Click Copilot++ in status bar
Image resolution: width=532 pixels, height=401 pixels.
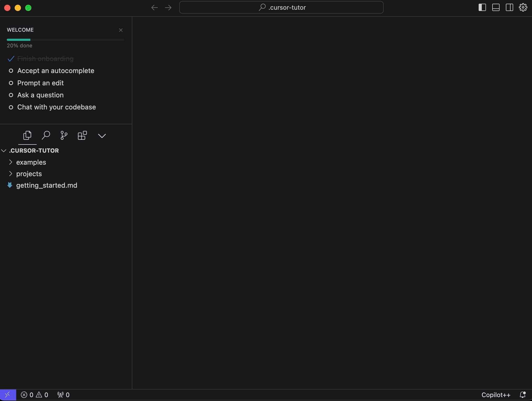pyautogui.click(x=496, y=395)
